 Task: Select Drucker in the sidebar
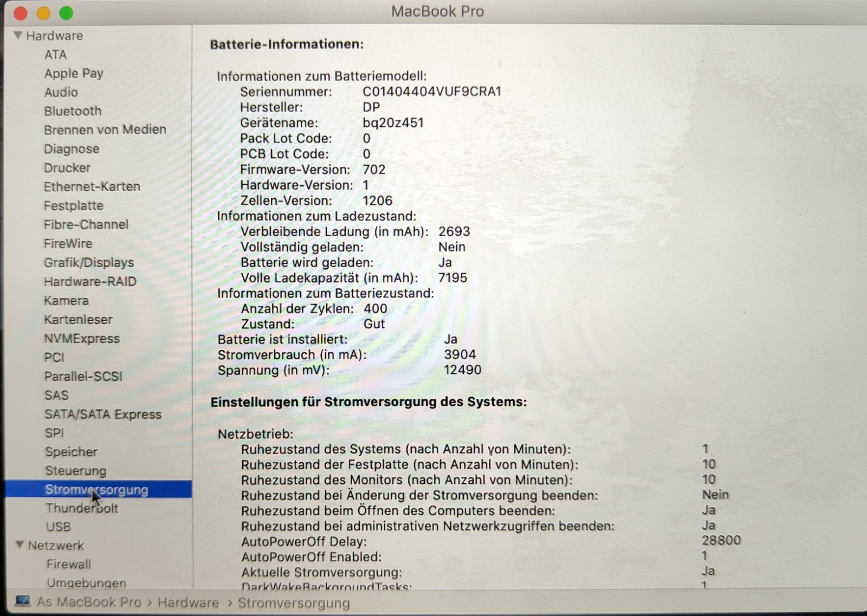point(67,168)
